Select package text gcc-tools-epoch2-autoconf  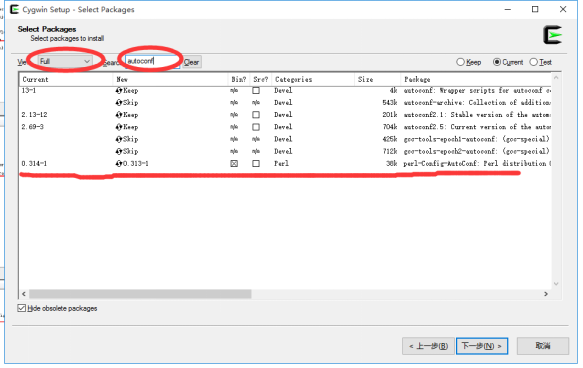pyautogui.click(x=476, y=151)
